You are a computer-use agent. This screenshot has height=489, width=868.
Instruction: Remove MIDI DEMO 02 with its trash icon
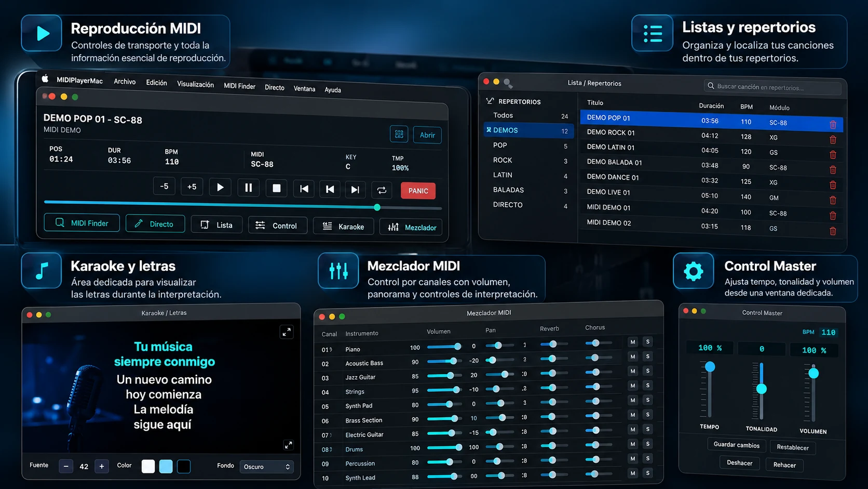[x=833, y=231]
